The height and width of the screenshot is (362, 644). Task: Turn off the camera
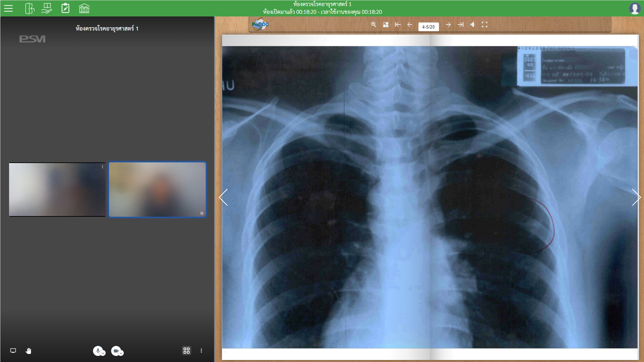click(115, 351)
